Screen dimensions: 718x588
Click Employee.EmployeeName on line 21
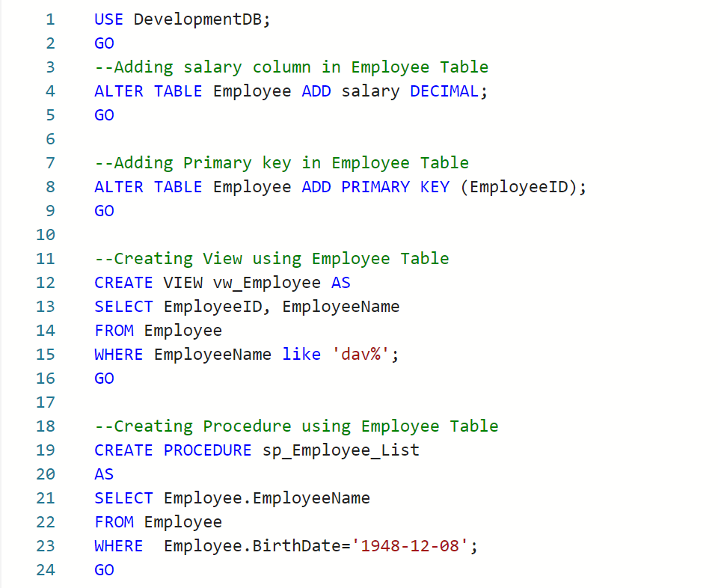point(266,498)
